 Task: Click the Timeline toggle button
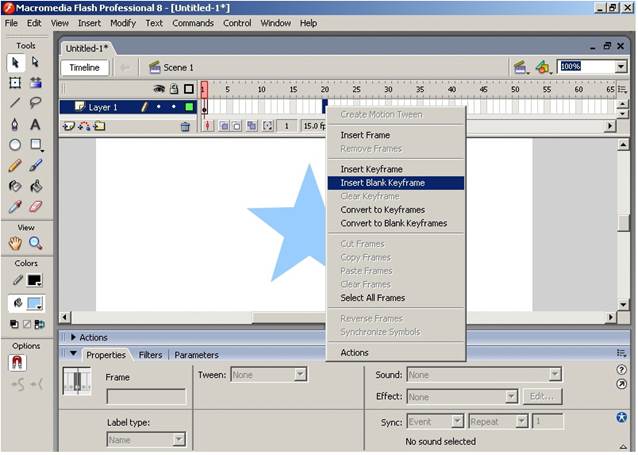tap(84, 68)
